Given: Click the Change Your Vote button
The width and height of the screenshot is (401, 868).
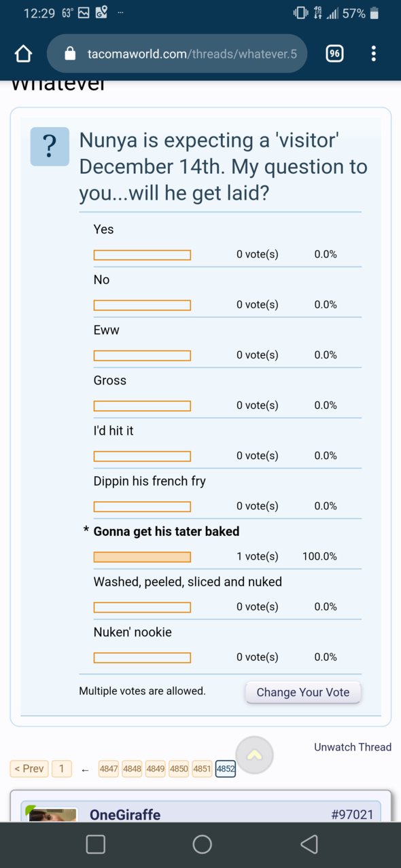Looking at the screenshot, I should point(303,692).
